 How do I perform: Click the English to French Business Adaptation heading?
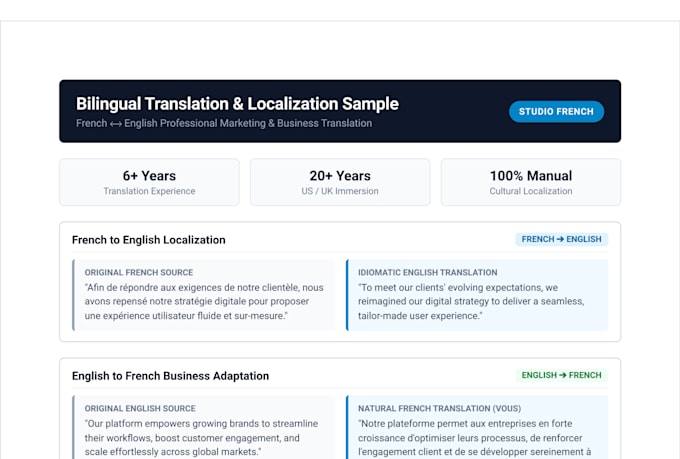point(170,376)
